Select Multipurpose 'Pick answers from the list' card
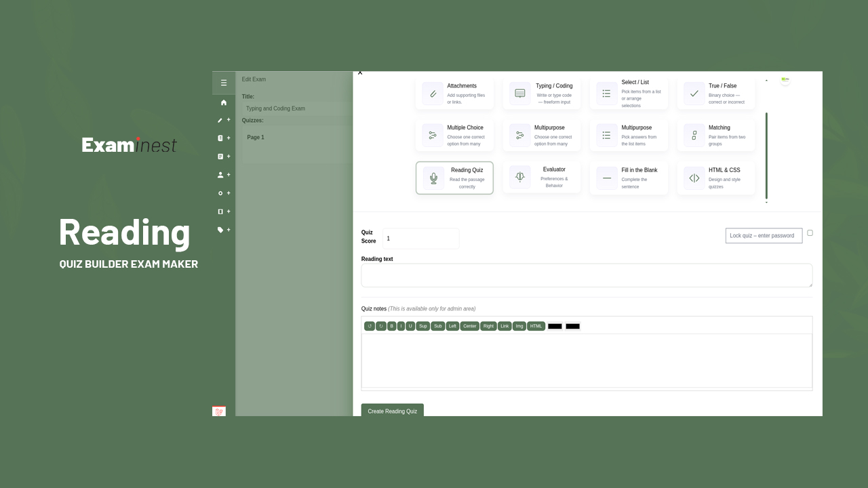This screenshot has width=868, height=488. (x=629, y=136)
